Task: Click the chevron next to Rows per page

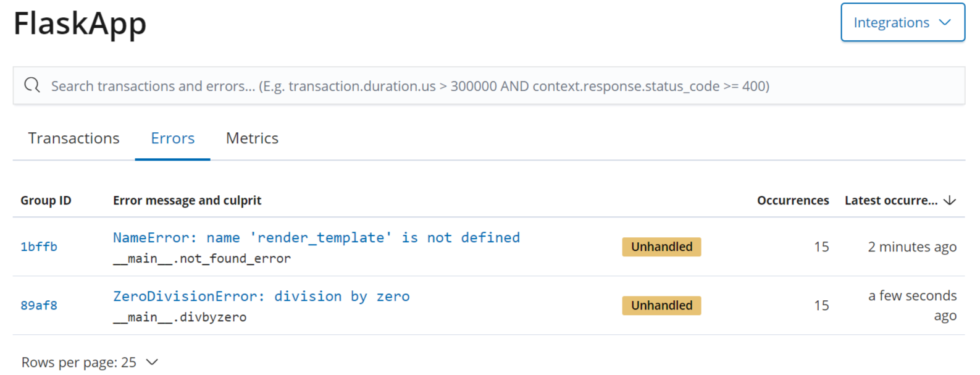Action: (x=152, y=362)
